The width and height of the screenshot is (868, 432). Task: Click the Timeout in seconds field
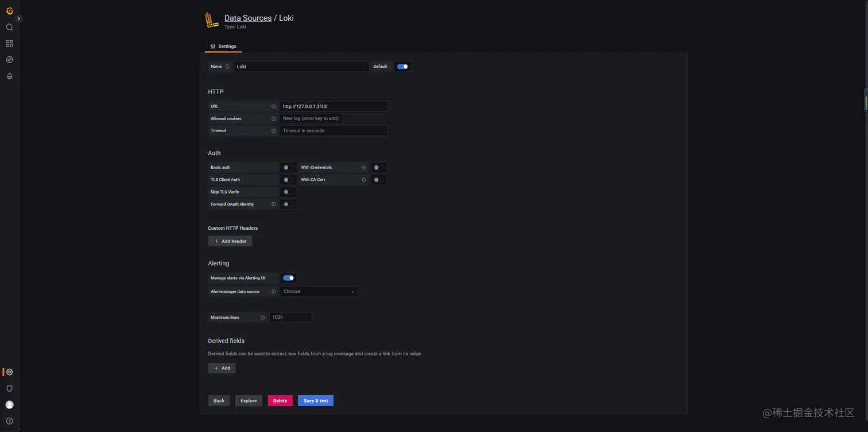click(334, 131)
